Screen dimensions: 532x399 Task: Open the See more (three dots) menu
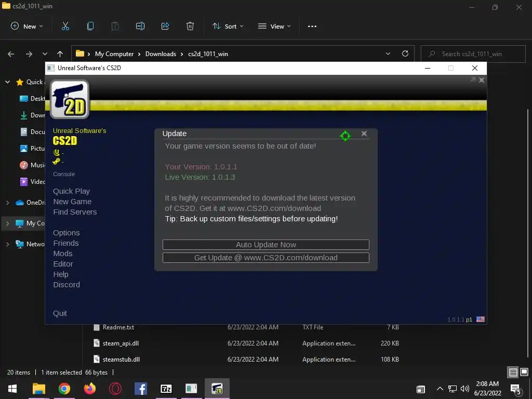(x=312, y=26)
